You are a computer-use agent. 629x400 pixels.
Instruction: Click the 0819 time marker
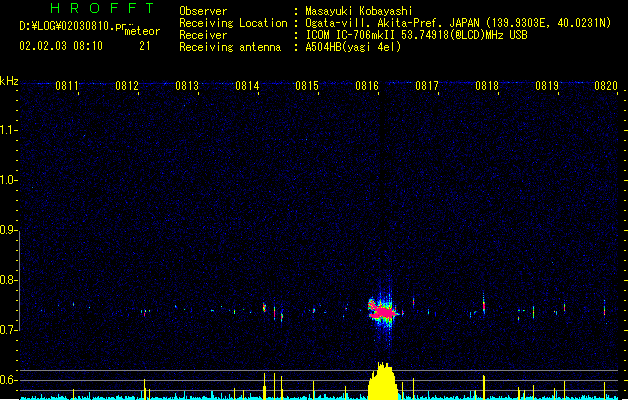point(547,86)
